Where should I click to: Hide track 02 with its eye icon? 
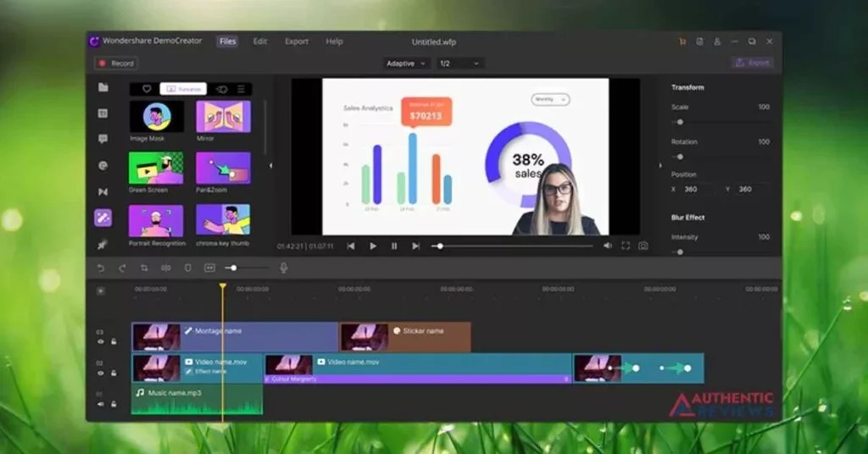coord(100,374)
